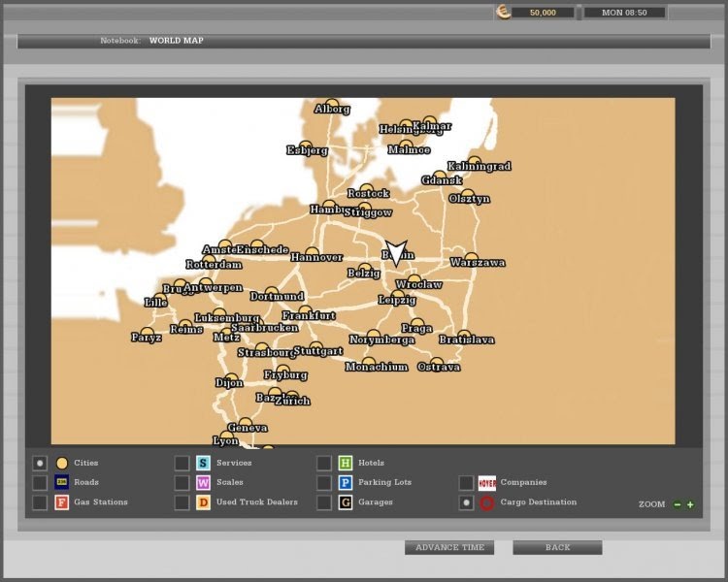This screenshot has width=728, height=582.
Task: Click the Leipzig label on map
Action: [397, 301]
